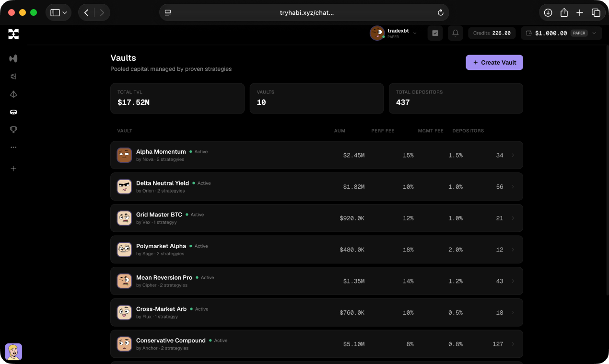The height and width of the screenshot is (364, 609).
Task: Click the Grid Master BTC vault avatar
Action: (124, 218)
